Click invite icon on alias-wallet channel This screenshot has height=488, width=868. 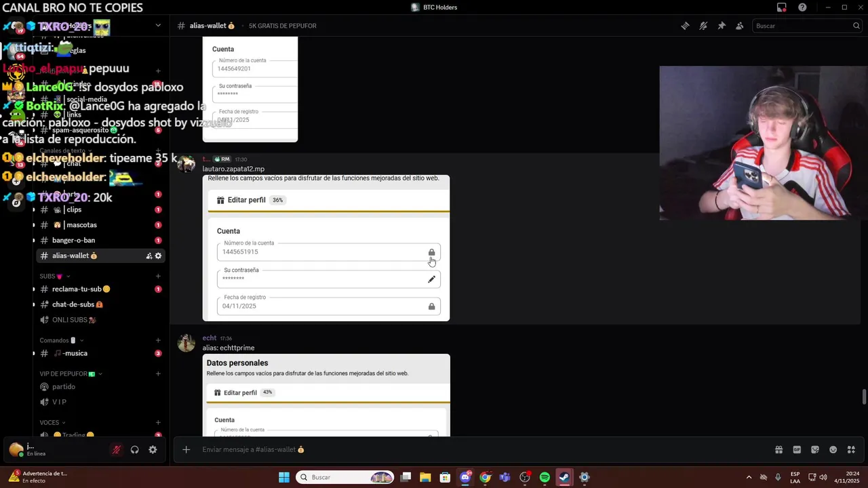pos(149,256)
